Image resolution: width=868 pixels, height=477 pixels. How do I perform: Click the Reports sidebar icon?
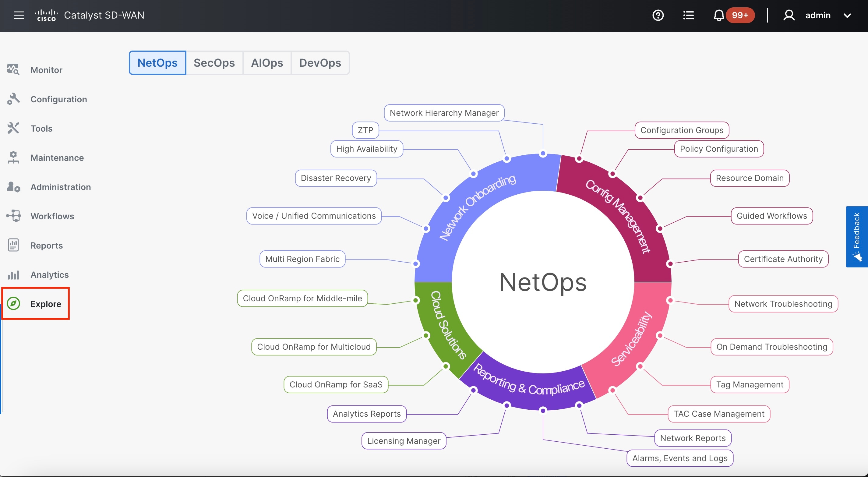pyautogui.click(x=13, y=245)
